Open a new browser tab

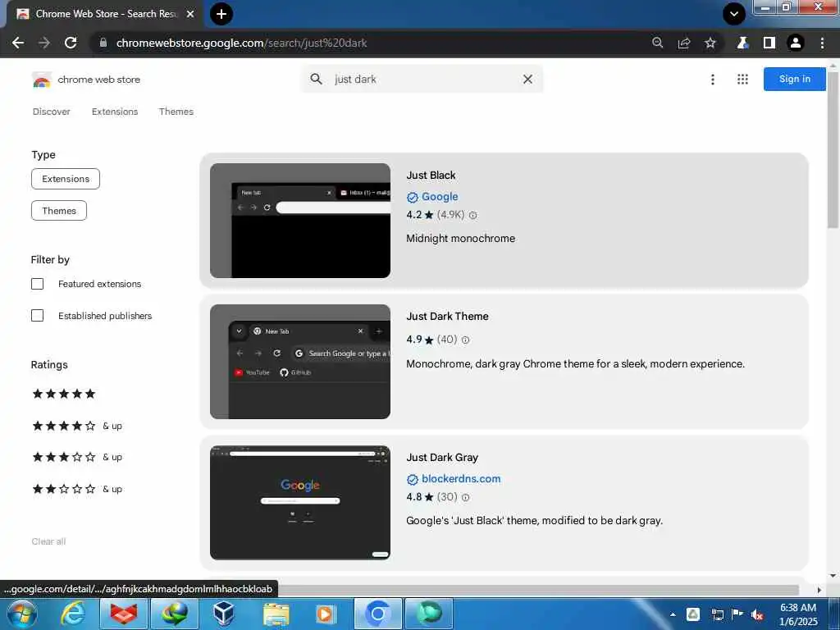[221, 14]
